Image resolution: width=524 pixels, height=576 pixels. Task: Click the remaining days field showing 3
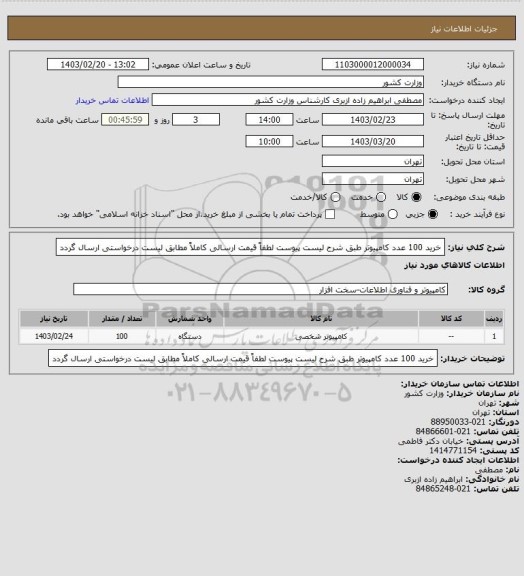click(196, 120)
